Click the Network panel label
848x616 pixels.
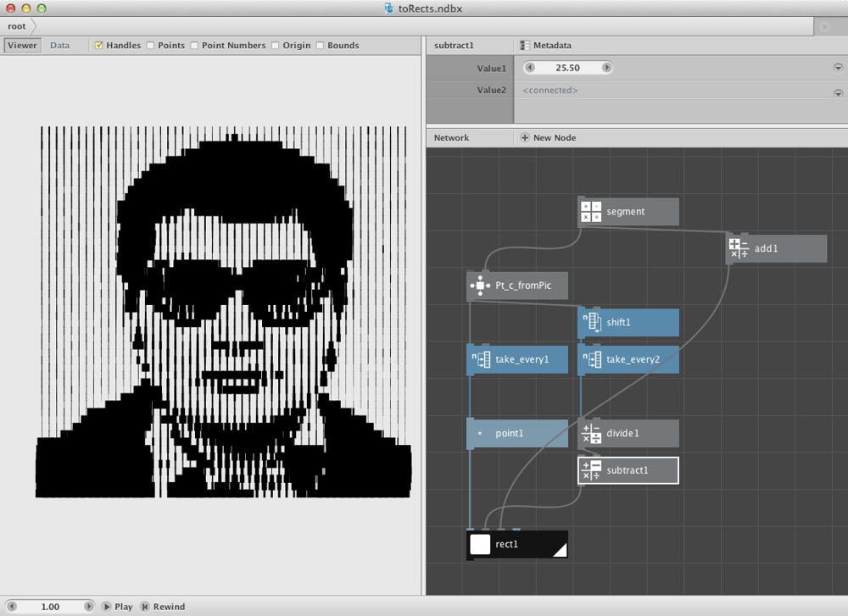451,138
